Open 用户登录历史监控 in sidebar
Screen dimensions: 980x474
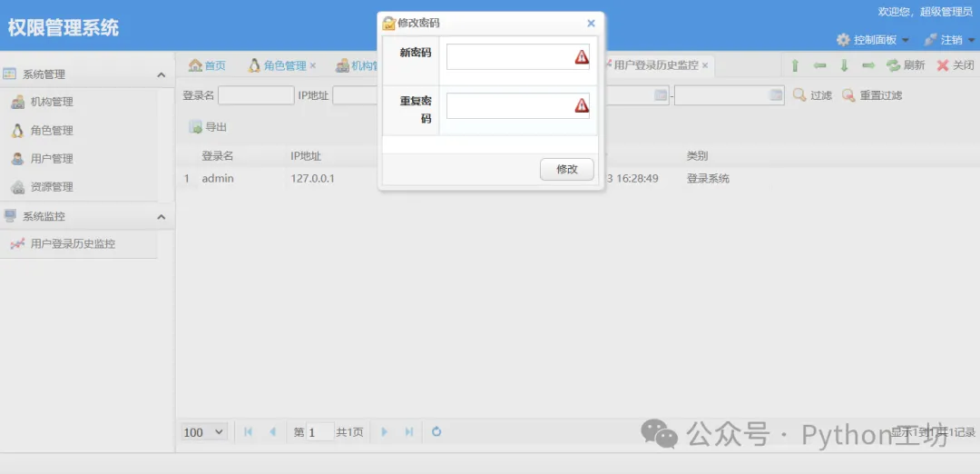click(x=73, y=244)
